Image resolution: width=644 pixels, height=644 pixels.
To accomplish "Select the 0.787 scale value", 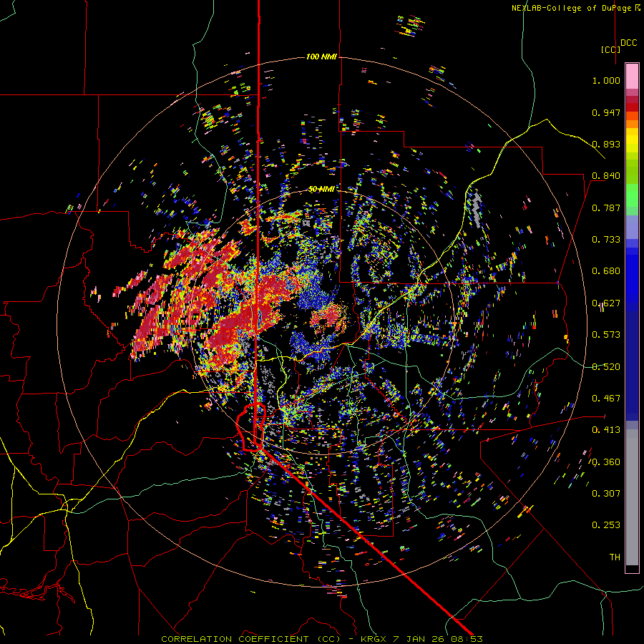I will point(606,208).
